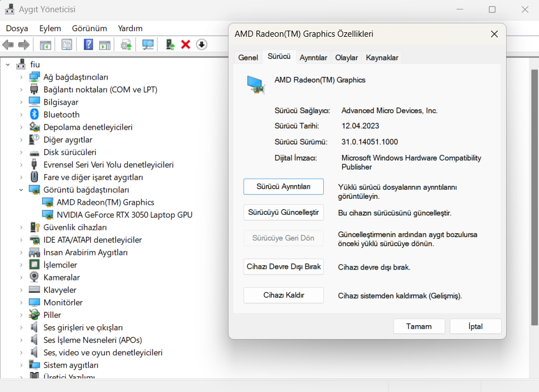The height and width of the screenshot is (392, 539).
Task: Click the Show/Hide console tree icon
Action: coord(45,45)
